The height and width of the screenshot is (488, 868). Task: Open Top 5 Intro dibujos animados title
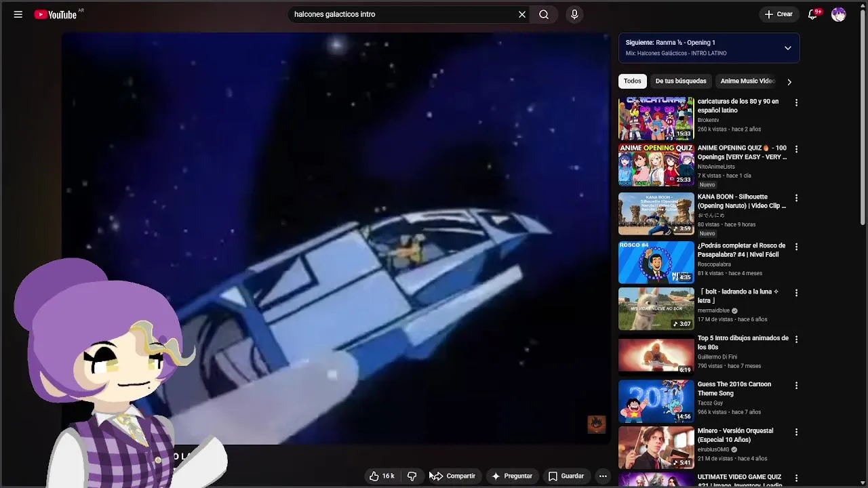[x=743, y=342]
